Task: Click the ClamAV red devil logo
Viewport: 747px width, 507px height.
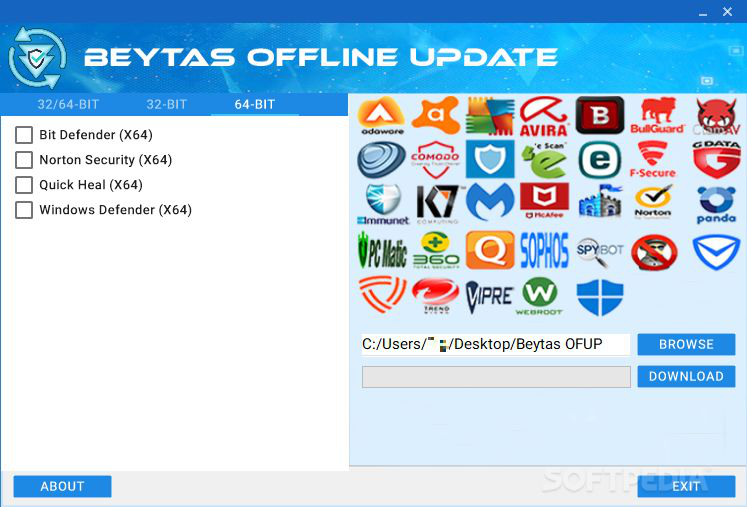Action: 717,116
